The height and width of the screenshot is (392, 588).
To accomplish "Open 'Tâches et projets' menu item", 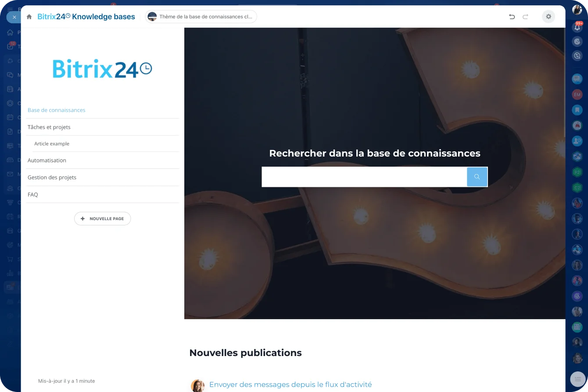I will 49,127.
